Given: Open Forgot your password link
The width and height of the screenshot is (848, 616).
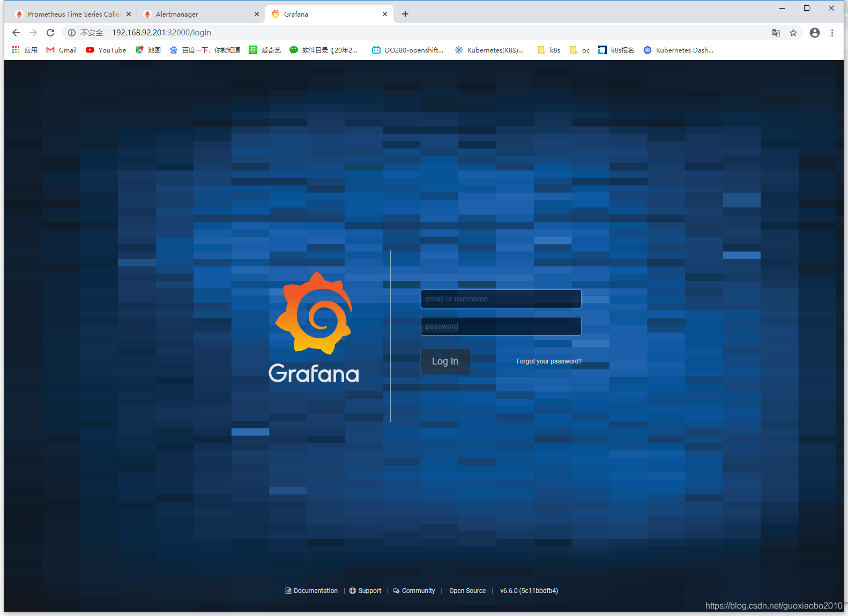Looking at the screenshot, I should (549, 361).
